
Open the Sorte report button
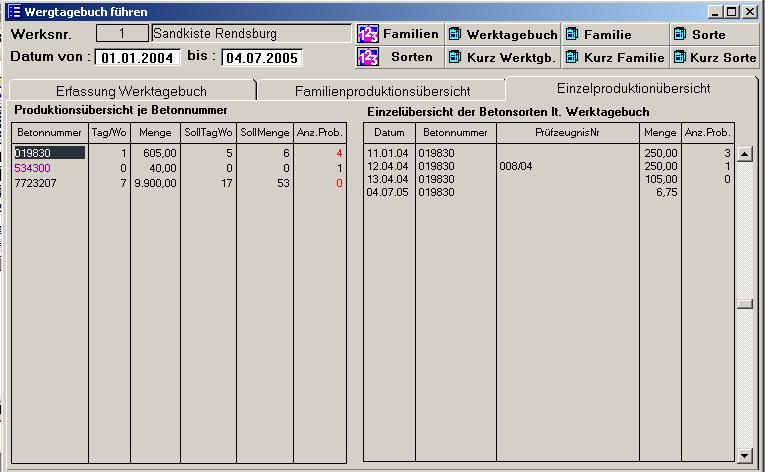(x=711, y=34)
